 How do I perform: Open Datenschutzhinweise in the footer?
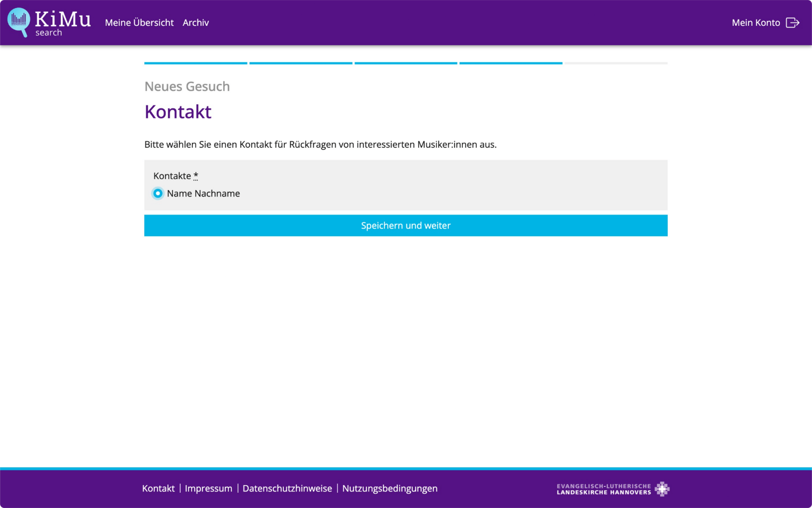[287, 488]
